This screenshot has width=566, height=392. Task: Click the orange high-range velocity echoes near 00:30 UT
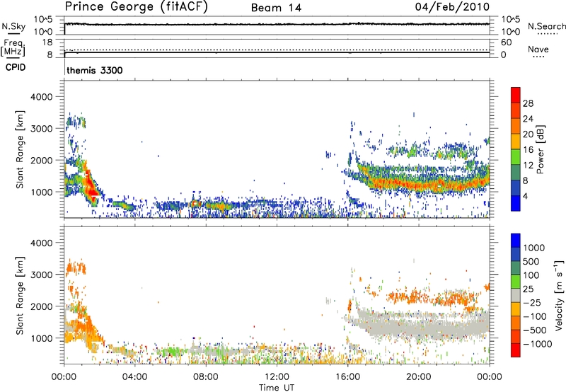76,269
